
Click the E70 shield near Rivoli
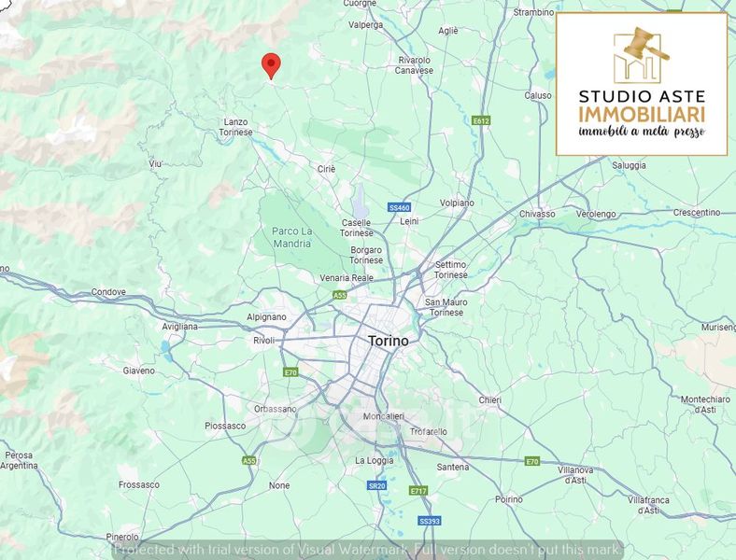coord(290,372)
